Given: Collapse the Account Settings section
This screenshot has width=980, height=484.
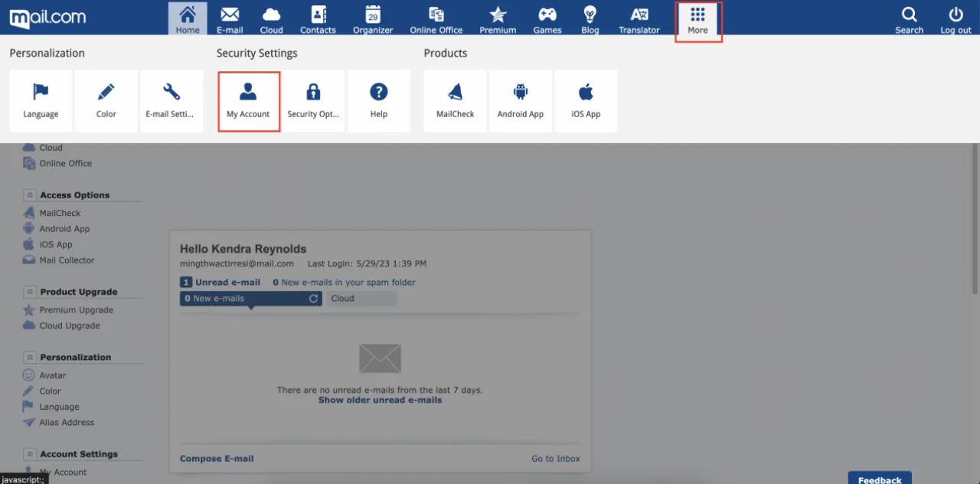Looking at the screenshot, I should (x=29, y=454).
